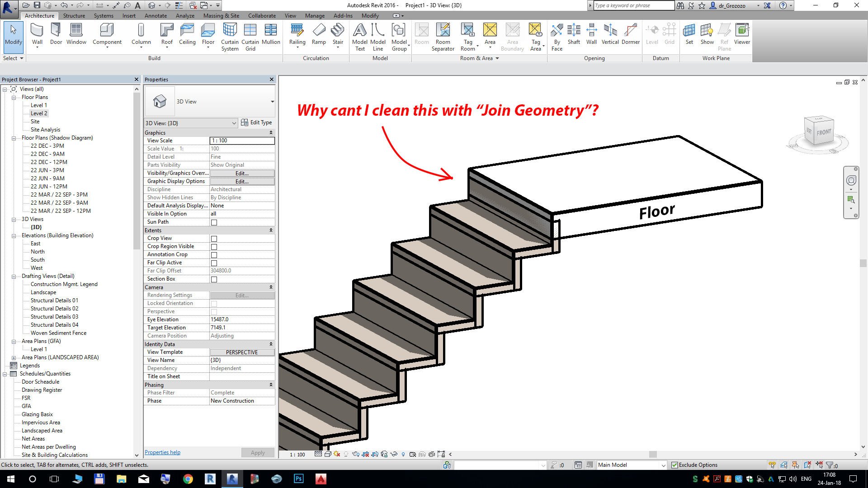Expand the Select panel dropdown
Image resolution: width=868 pixels, height=488 pixels.
[13, 58]
